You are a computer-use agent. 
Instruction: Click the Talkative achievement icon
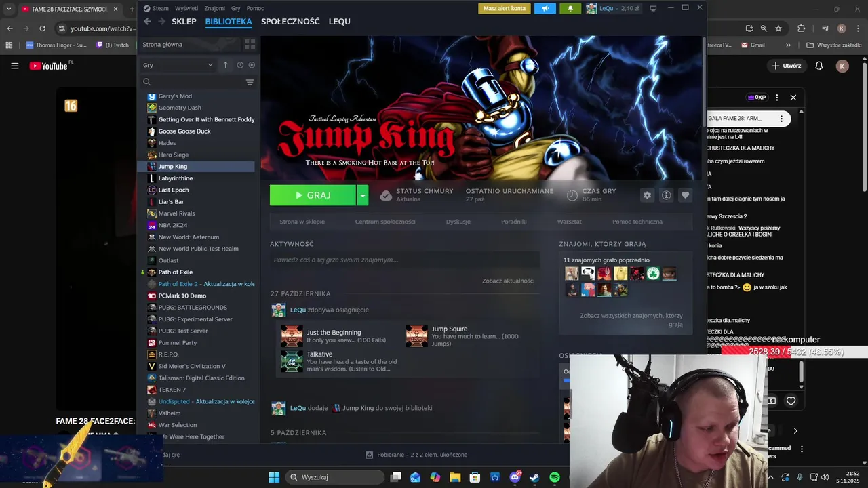[x=292, y=361]
